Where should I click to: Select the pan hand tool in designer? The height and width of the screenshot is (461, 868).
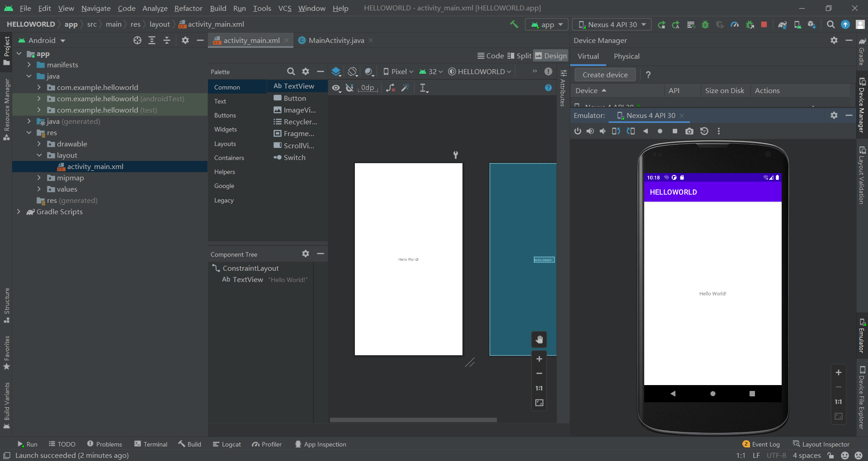(539, 339)
